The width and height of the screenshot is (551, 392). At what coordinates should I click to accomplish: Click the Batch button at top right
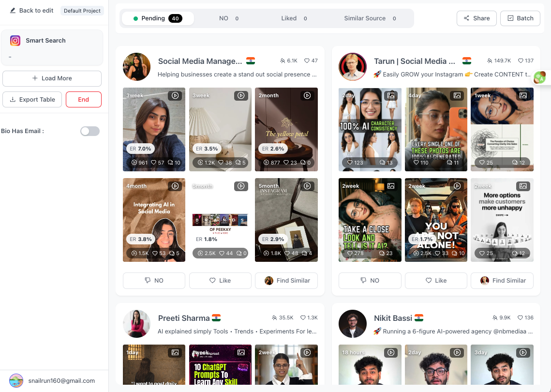(x=520, y=18)
